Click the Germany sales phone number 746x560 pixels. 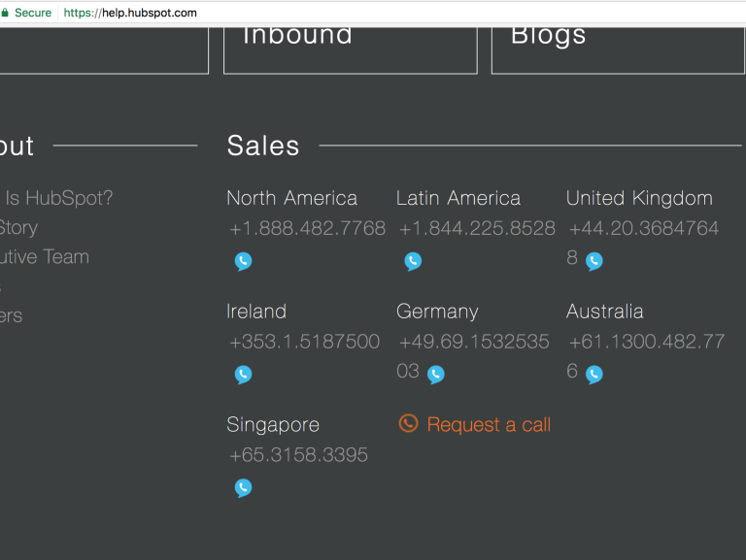pyautogui.click(x=474, y=343)
